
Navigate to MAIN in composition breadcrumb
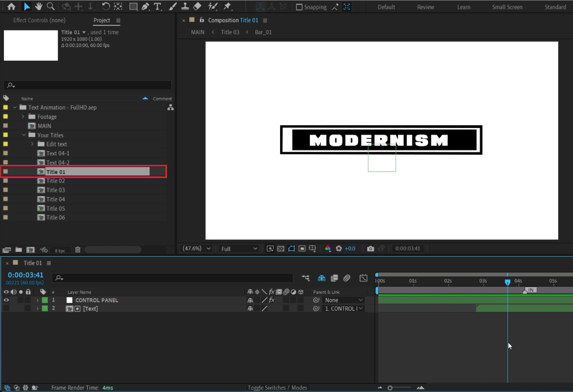(x=198, y=32)
